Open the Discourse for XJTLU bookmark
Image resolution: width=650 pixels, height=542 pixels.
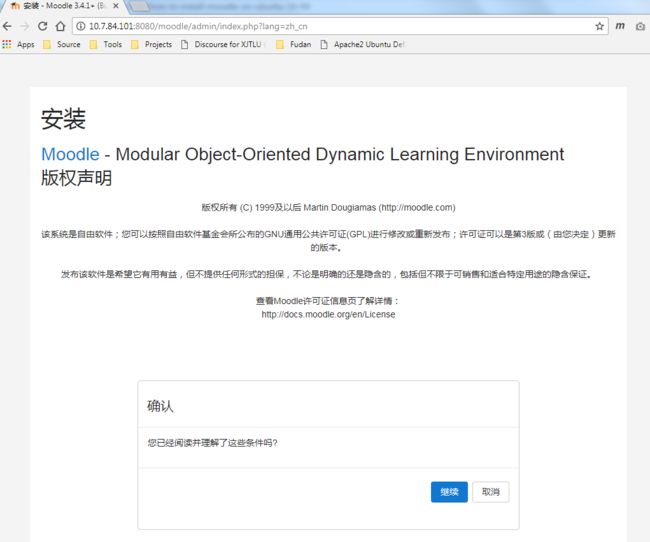click(222, 44)
